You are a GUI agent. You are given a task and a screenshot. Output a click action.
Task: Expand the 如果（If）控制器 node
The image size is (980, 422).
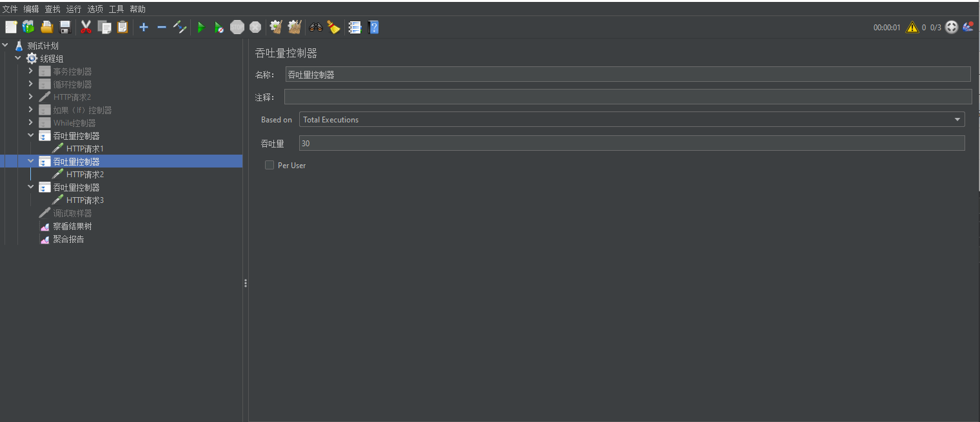(x=30, y=110)
